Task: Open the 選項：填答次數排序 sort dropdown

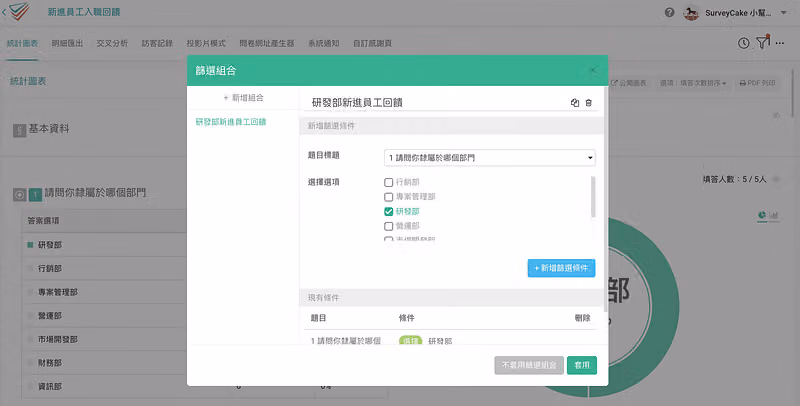Action: pos(693,83)
